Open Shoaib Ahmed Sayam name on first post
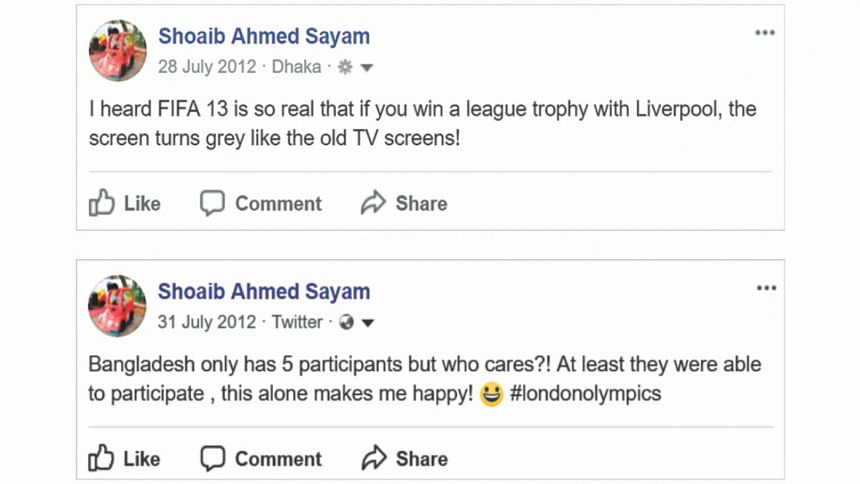 tap(264, 36)
